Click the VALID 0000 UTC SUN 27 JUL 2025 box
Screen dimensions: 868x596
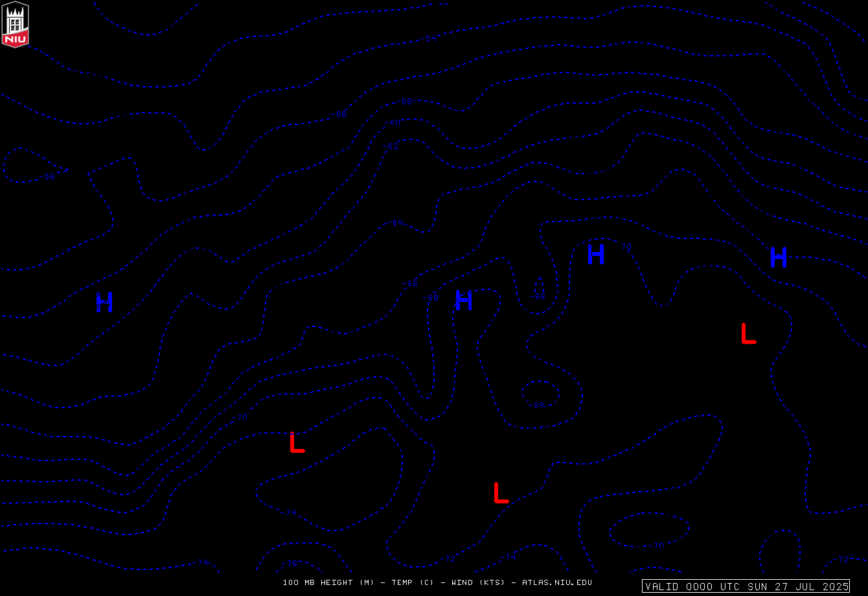click(746, 586)
